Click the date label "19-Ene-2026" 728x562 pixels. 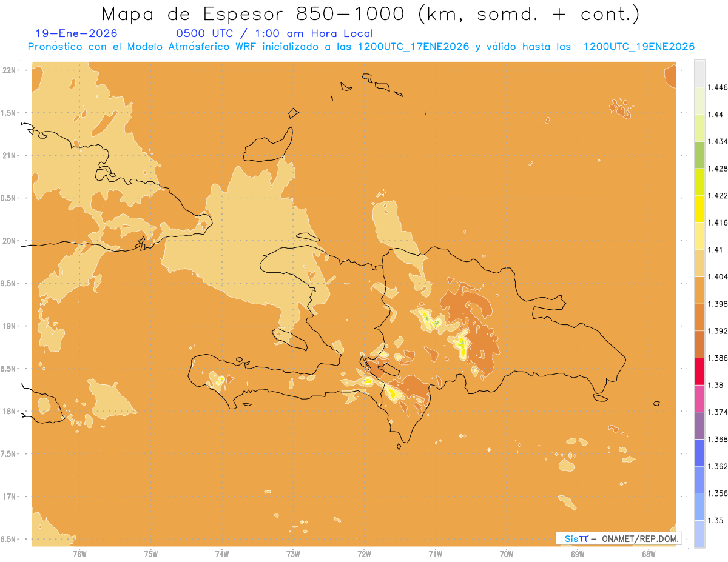77,33
